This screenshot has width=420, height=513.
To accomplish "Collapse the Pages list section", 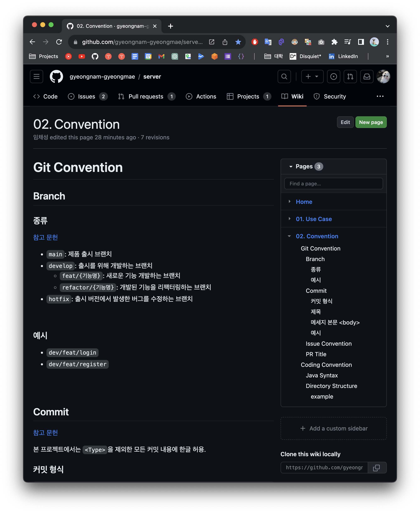I will pyautogui.click(x=291, y=167).
